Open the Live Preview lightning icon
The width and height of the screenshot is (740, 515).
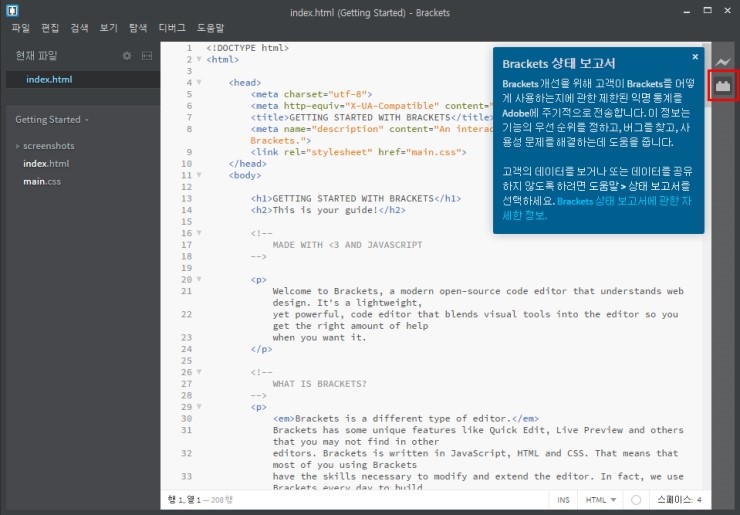[x=723, y=62]
